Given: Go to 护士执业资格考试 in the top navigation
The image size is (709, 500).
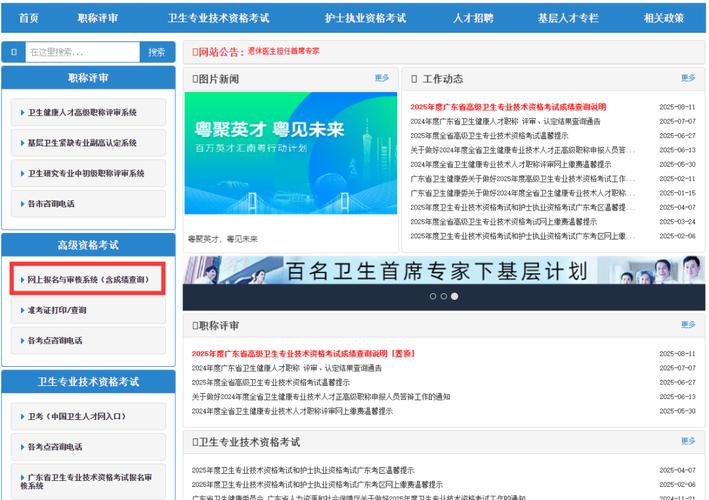Looking at the screenshot, I should point(366,18).
